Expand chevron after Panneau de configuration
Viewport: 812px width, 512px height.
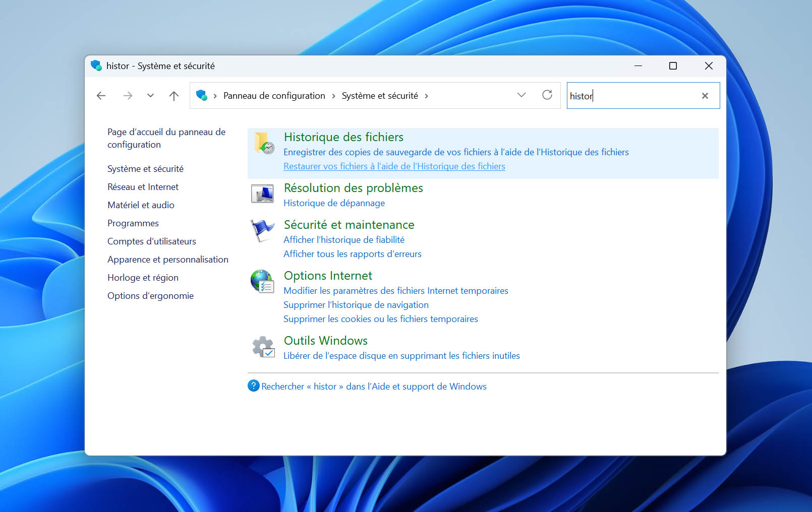[x=333, y=96]
